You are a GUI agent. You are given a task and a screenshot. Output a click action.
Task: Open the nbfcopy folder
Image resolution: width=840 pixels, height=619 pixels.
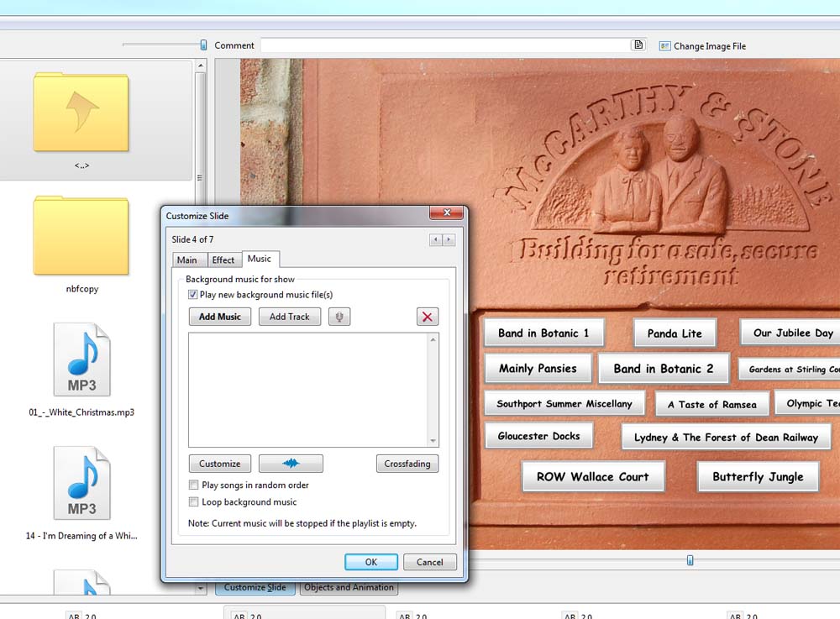[81, 236]
